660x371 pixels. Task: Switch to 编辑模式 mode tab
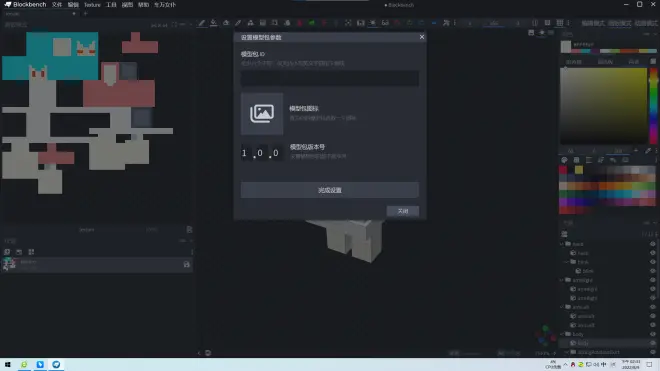[593, 23]
